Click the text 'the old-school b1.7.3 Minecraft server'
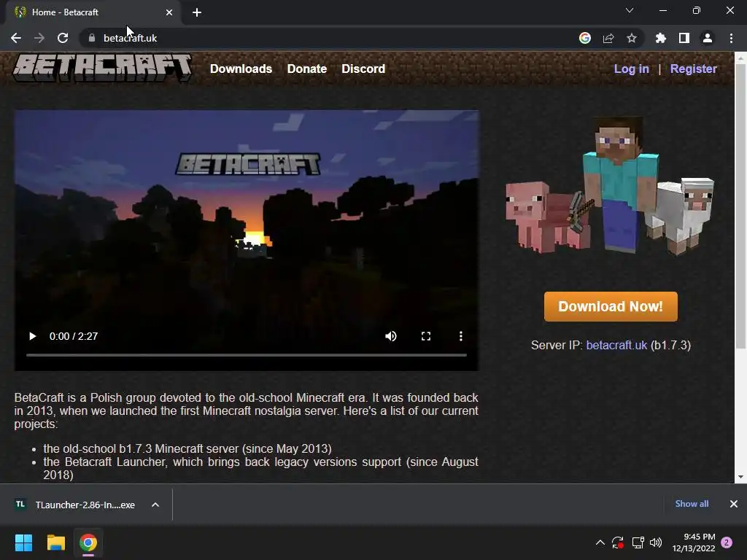The image size is (747, 560). point(141,448)
